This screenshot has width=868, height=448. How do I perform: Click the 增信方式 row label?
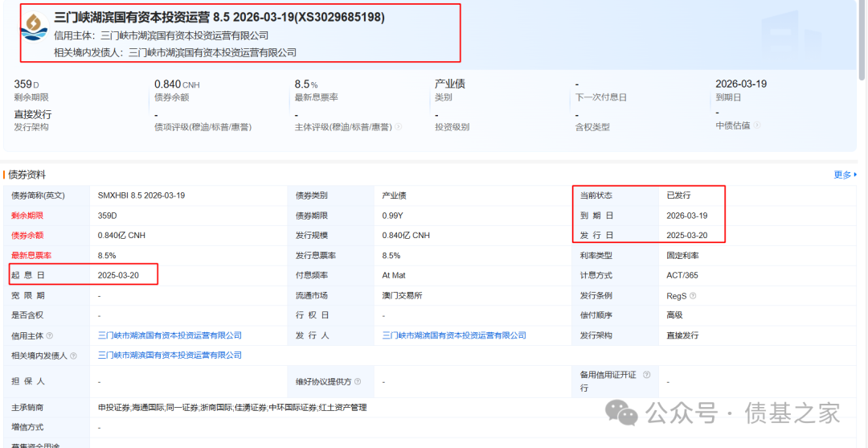click(x=27, y=428)
